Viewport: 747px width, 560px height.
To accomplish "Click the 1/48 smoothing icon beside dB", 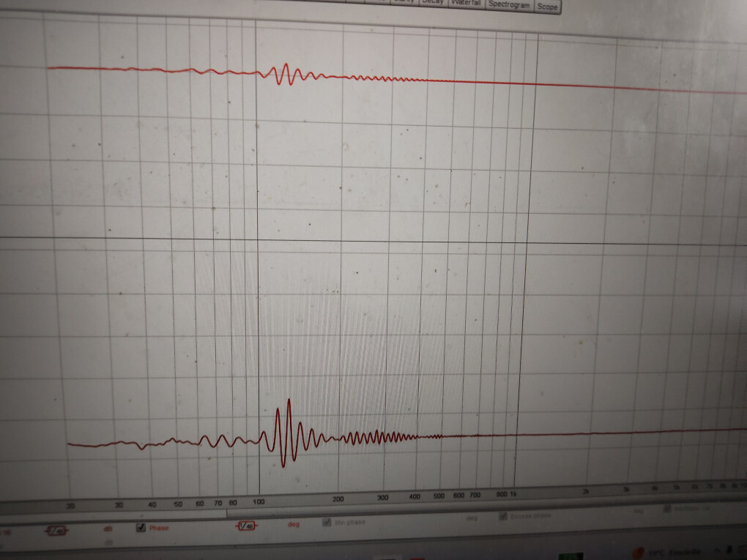I will [x=56, y=531].
